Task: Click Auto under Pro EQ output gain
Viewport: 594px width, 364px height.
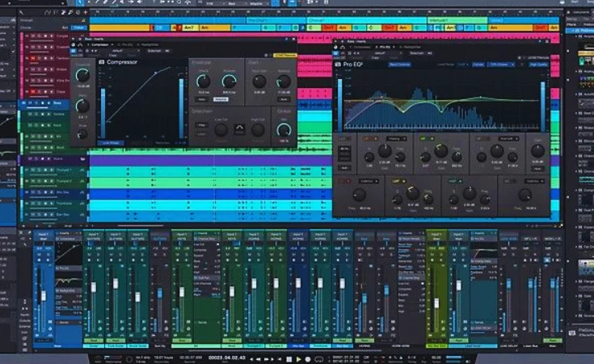Action: 537,169
